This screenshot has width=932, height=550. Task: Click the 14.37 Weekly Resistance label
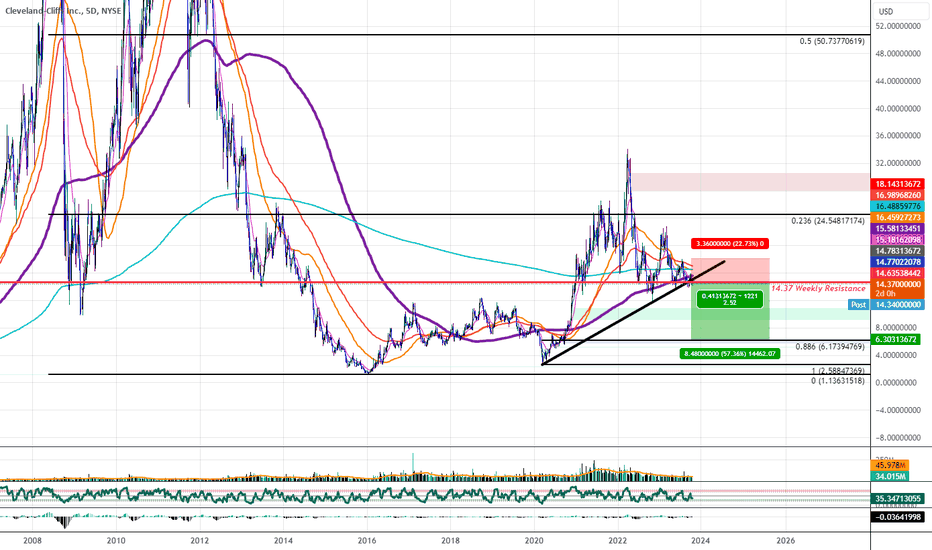pos(818,288)
